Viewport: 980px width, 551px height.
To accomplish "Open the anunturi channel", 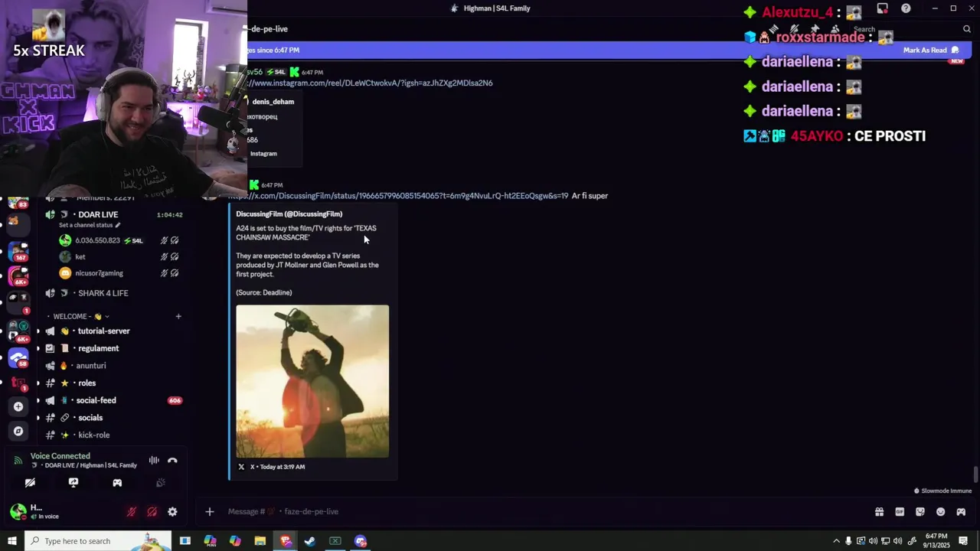I will click(x=91, y=366).
